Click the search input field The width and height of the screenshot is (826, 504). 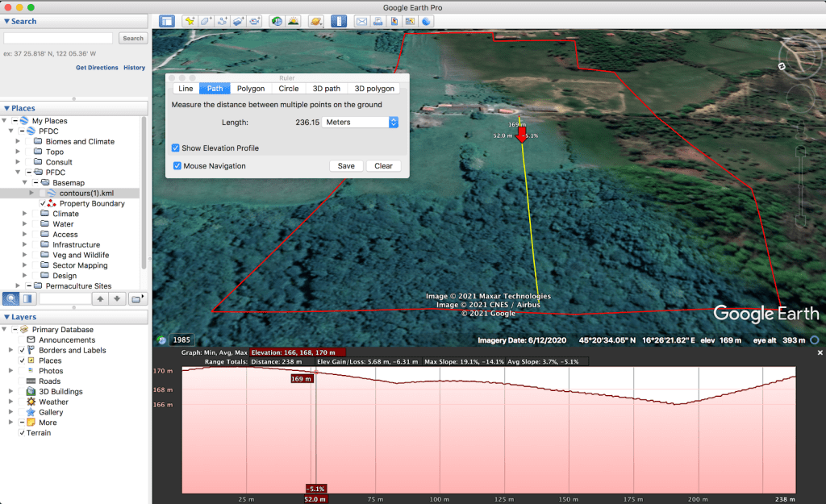[x=58, y=39]
